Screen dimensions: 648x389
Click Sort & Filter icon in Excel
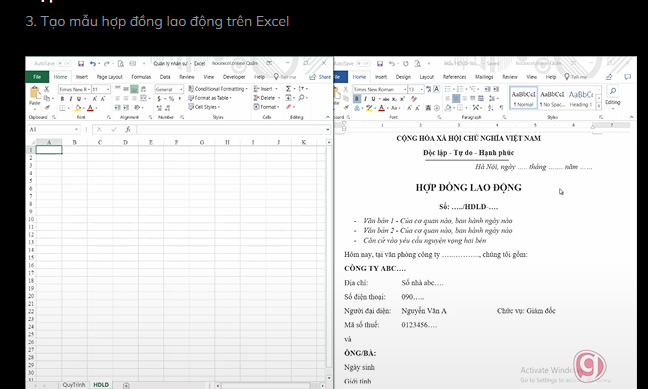[302, 89]
